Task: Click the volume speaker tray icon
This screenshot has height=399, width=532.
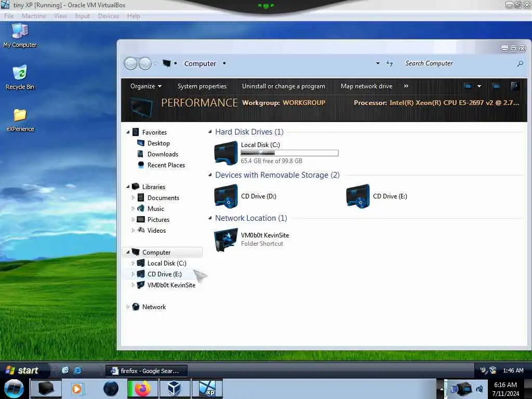Action: click(480, 389)
